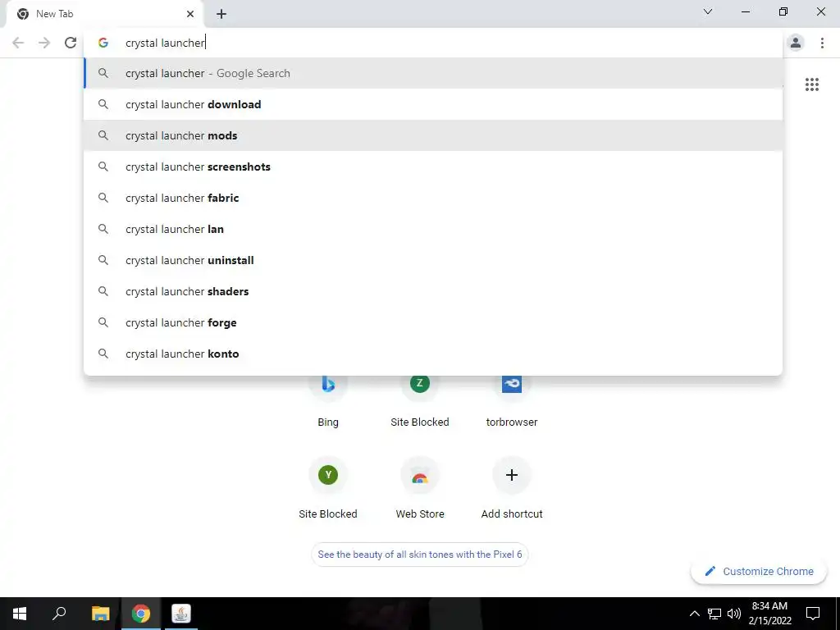Reload the page with the refresh icon
Viewport: 840px width, 630px height.
(x=71, y=43)
